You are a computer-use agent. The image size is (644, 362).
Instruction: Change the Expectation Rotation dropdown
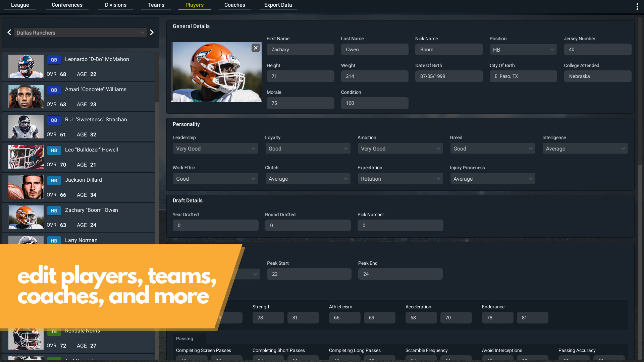[x=400, y=179]
